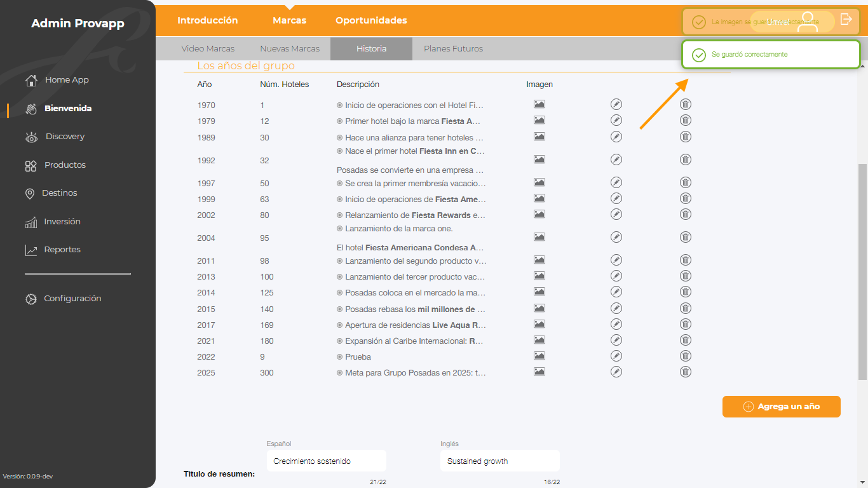Image resolution: width=868 pixels, height=488 pixels.
Task: Switch to the Oportunidades tab
Action: (x=372, y=20)
